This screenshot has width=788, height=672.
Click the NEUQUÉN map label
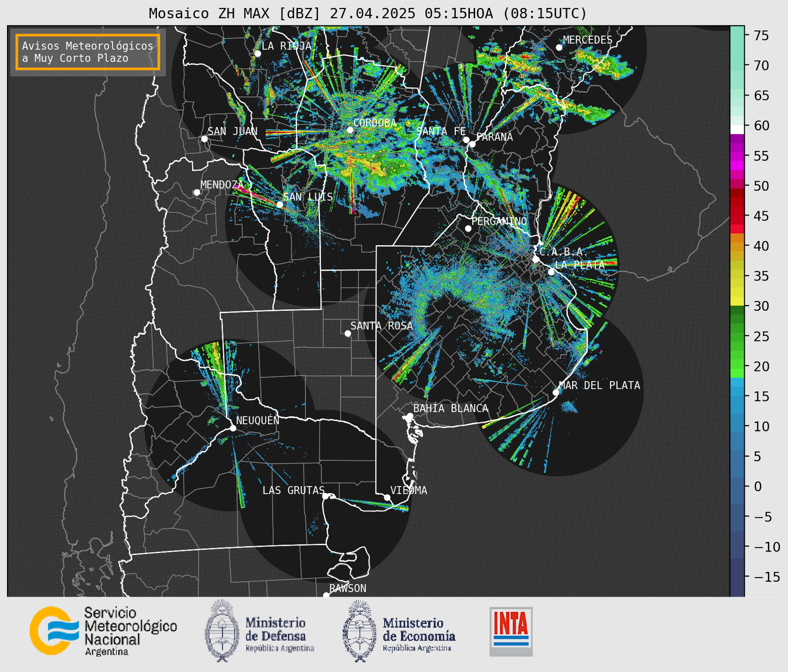[x=258, y=421]
